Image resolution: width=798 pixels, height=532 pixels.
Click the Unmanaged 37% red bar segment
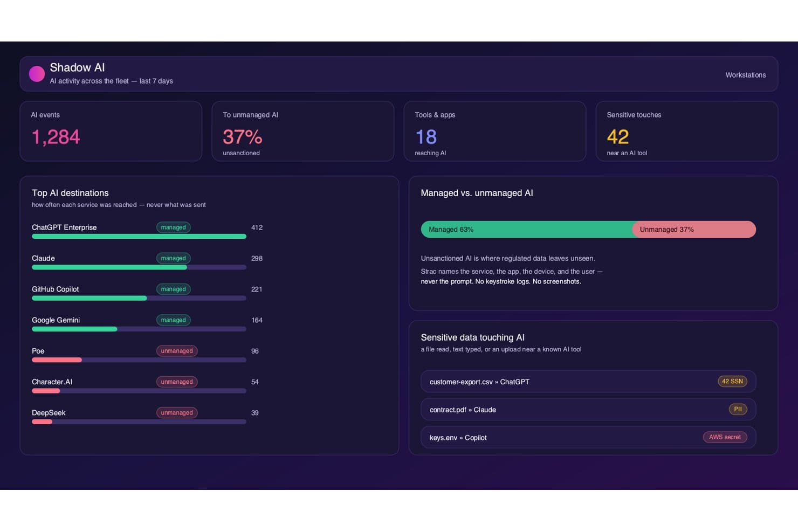pyautogui.click(x=694, y=229)
